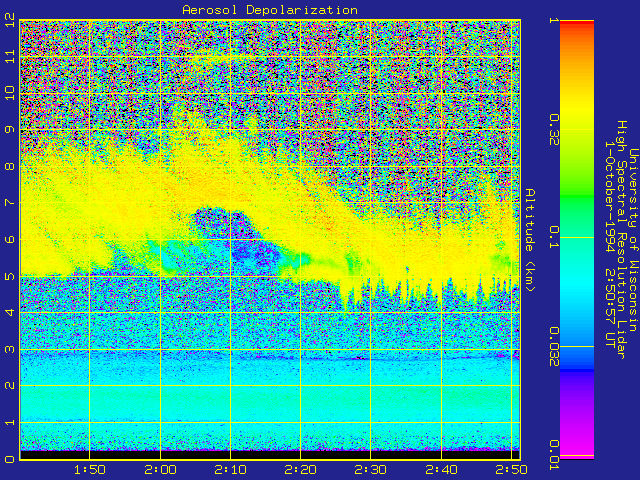The image size is (640, 480).
Task: Click the colorbar value 0.1 label
Action: [x=554, y=237]
